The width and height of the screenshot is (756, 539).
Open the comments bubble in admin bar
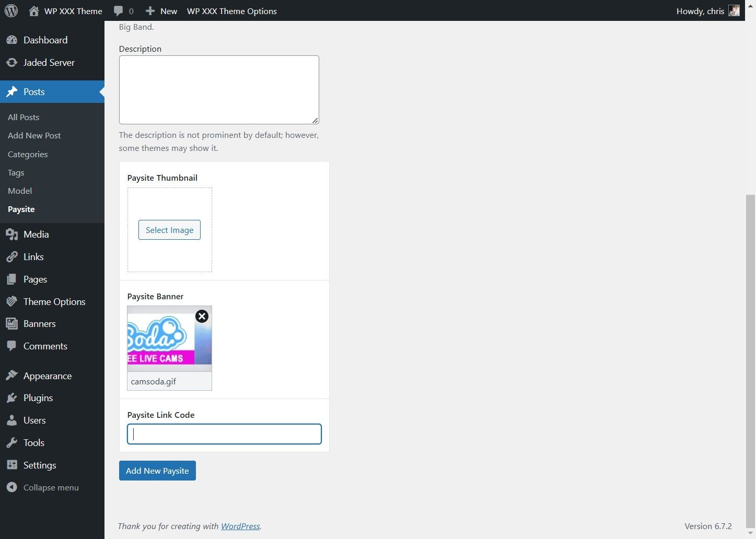[x=119, y=10]
